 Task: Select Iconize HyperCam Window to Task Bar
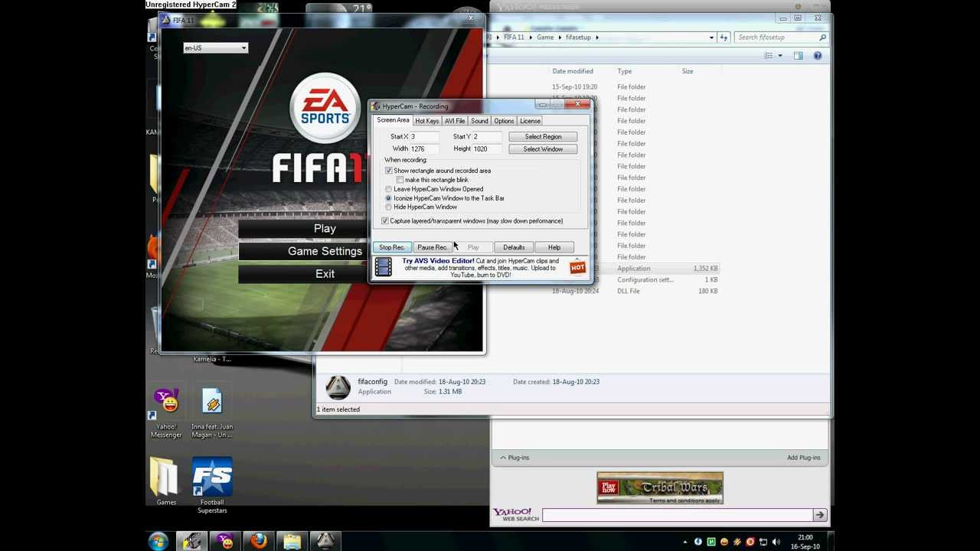tap(389, 198)
